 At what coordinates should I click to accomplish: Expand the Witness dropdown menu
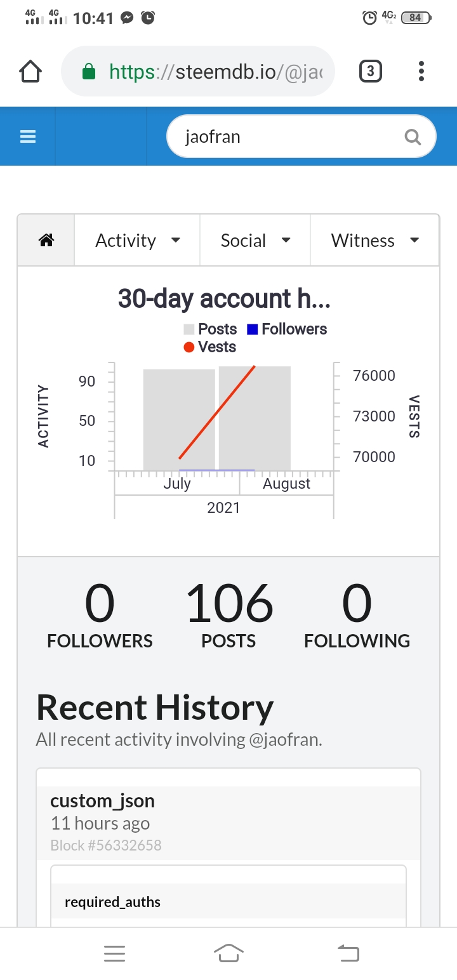374,241
